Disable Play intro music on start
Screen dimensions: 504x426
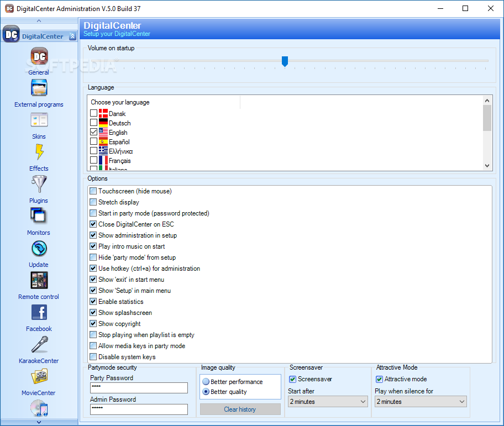93,246
